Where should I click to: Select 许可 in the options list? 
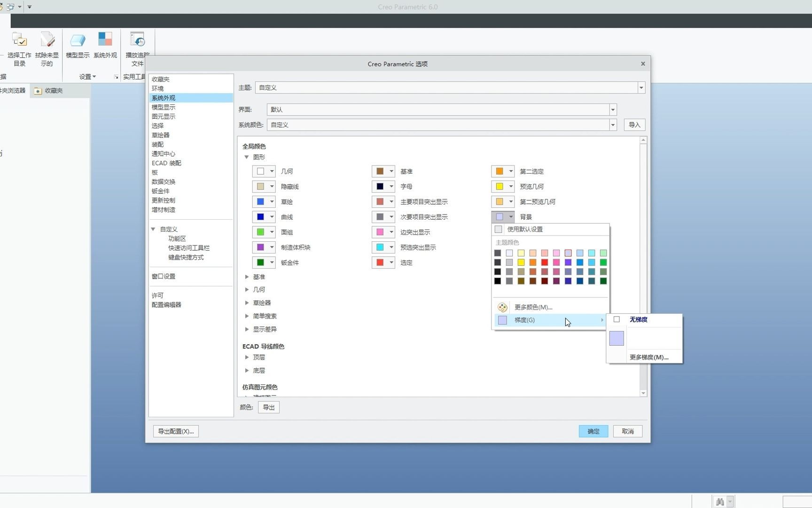pyautogui.click(x=191, y=295)
